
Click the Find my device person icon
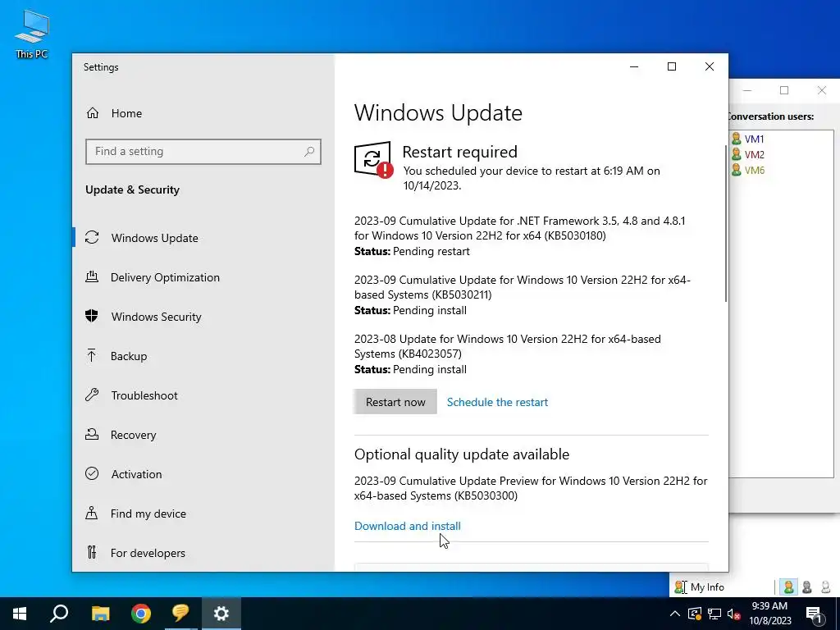(x=92, y=513)
